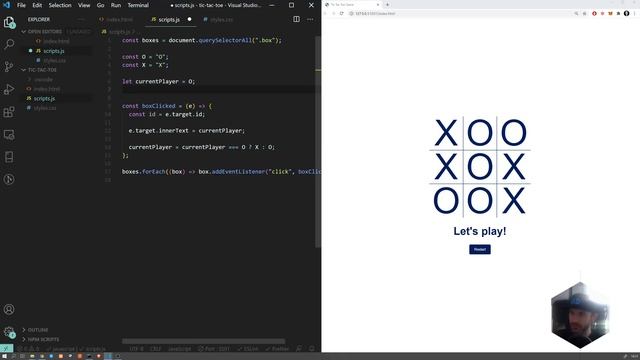This screenshot has height=360, width=640.
Task: Open the Manage gear menu in VS Code
Action: 9,331
